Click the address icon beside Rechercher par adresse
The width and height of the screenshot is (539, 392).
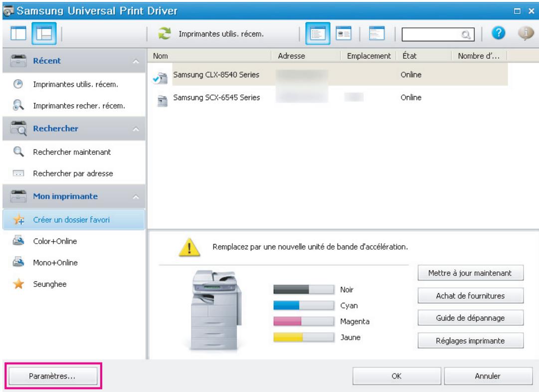click(x=18, y=173)
